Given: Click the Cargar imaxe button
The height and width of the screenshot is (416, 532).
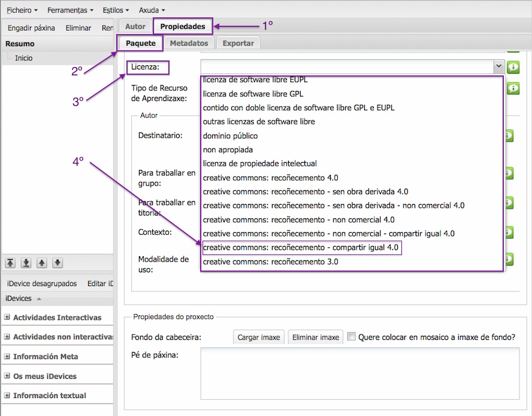Looking at the screenshot, I should tap(259, 337).
